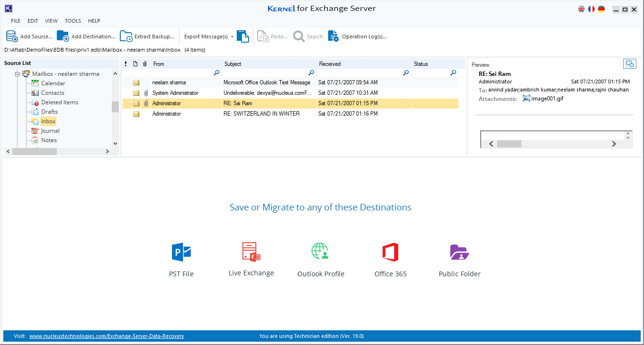Click the Add Destination folder icon
The image size is (644, 345).
(63, 36)
